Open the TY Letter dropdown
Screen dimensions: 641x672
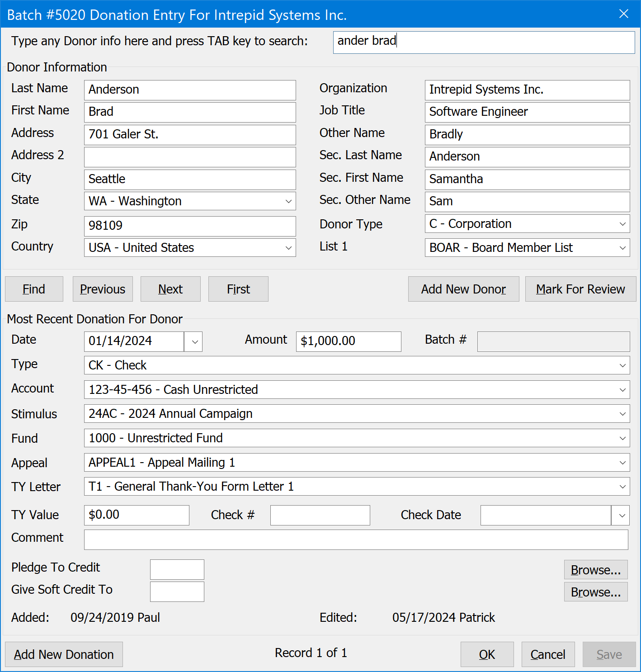(x=357, y=487)
